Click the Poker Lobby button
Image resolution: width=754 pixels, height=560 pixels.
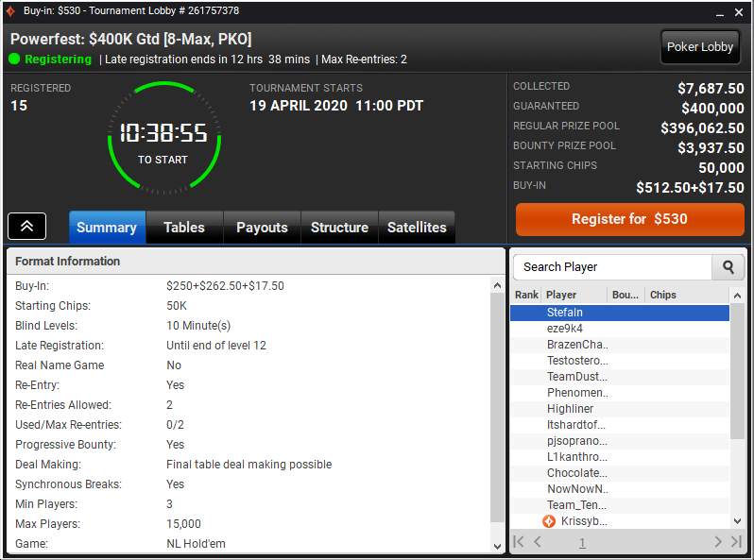(x=700, y=46)
